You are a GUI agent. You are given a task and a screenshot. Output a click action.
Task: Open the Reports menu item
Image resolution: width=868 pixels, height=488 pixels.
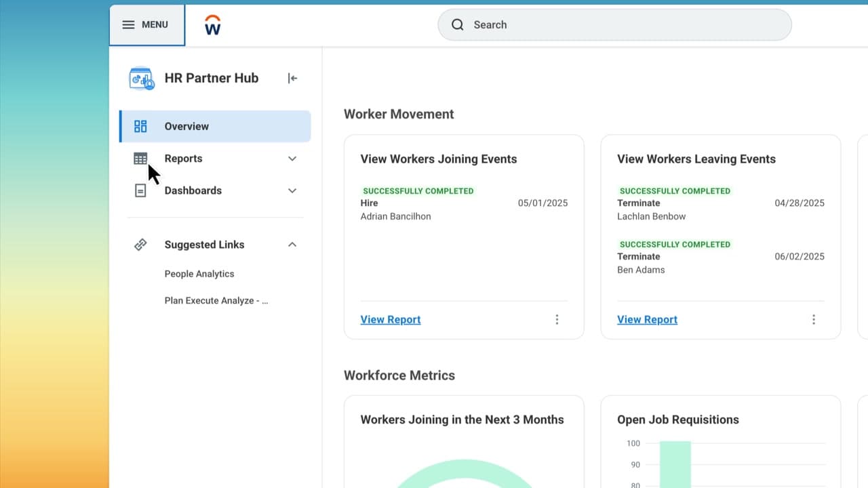click(216, 159)
